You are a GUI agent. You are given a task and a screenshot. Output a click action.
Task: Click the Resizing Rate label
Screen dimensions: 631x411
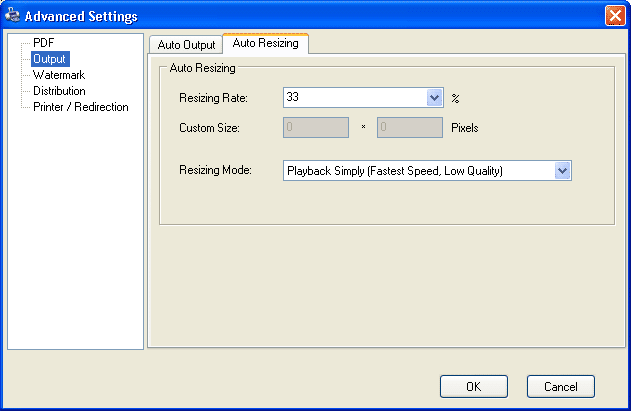(213, 98)
